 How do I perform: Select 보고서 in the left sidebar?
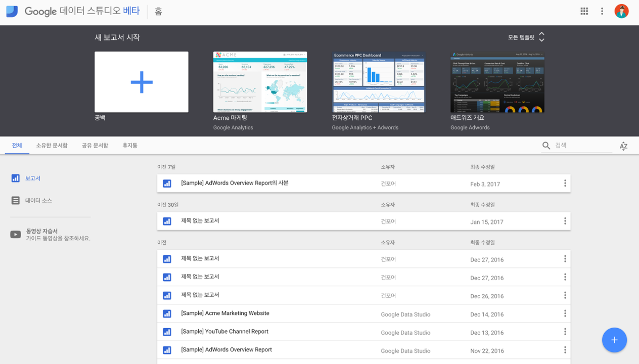[33, 178]
